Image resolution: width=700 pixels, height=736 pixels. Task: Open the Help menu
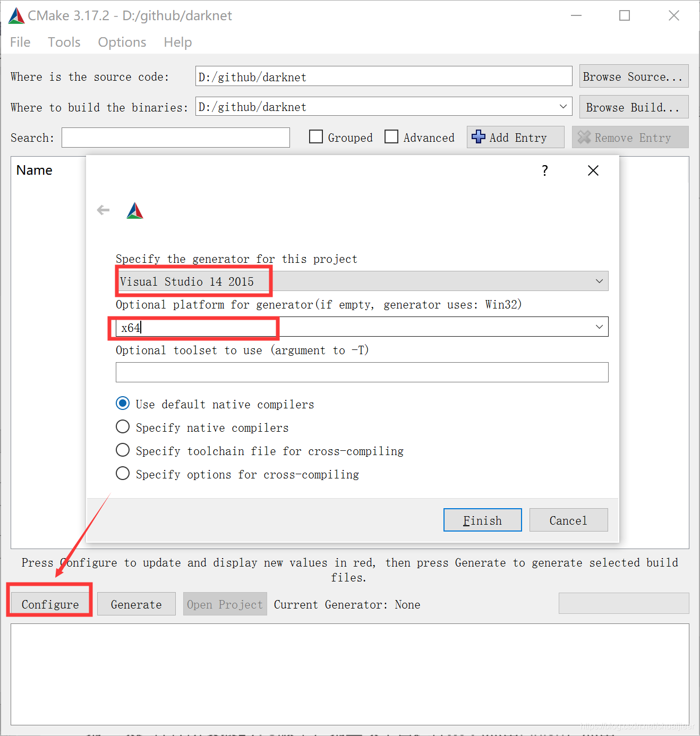[x=178, y=42]
